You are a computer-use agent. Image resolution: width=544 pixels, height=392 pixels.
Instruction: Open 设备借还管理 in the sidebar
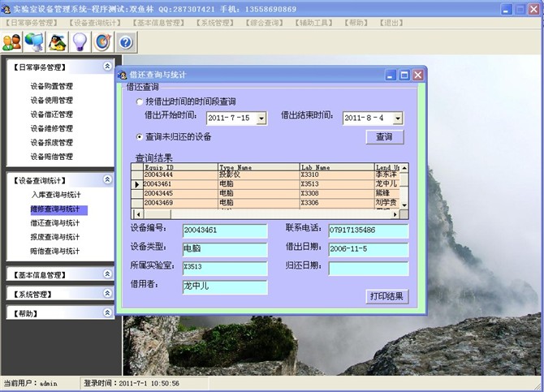pos(52,114)
